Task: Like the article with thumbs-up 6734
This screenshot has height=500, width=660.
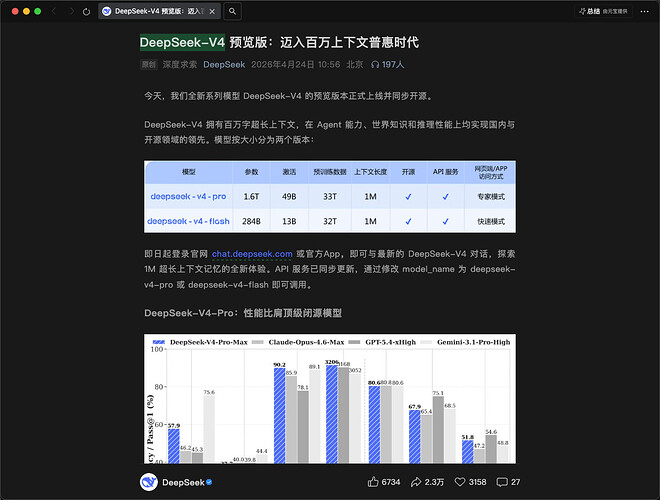Action: coord(383,482)
